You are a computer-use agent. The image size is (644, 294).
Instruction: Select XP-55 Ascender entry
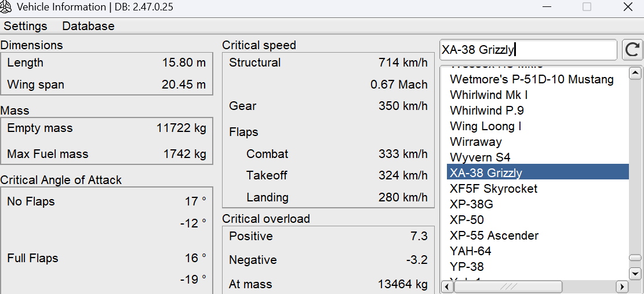tap(494, 236)
